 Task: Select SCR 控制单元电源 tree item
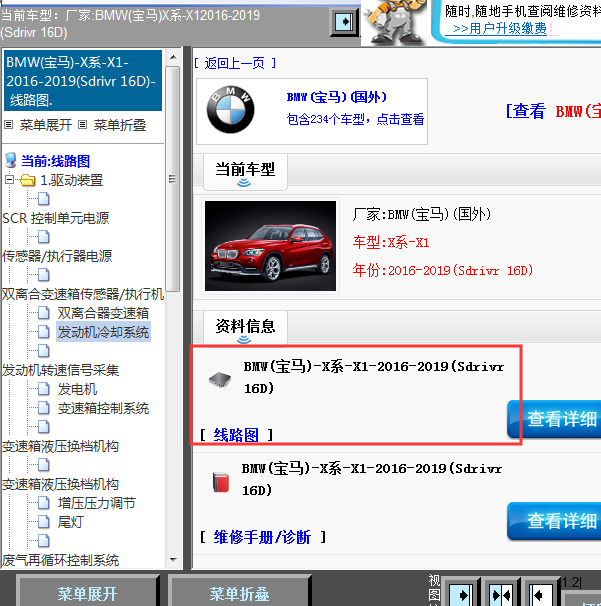56,218
